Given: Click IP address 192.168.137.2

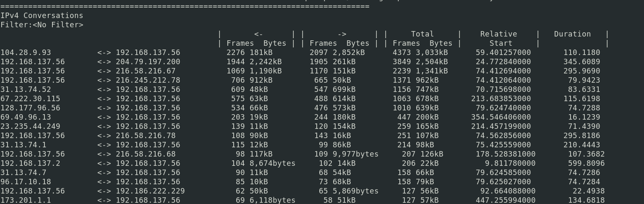Looking at the screenshot, I should click(30, 163).
